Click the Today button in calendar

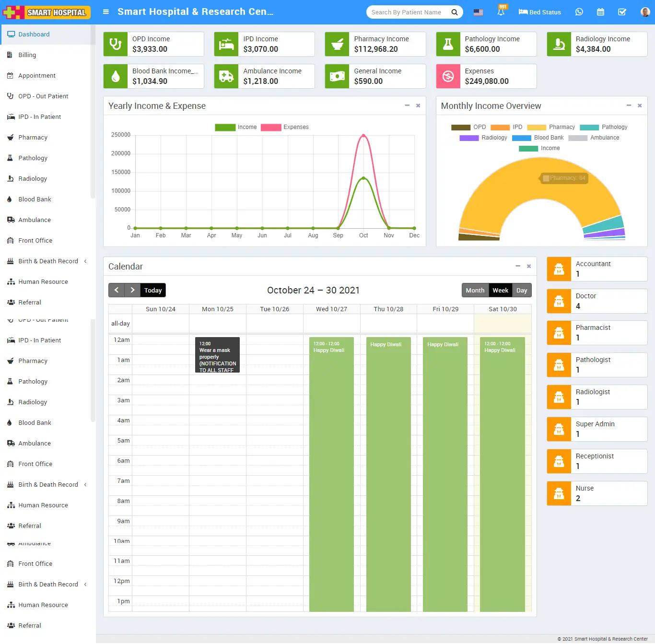click(x=152, y=290)
